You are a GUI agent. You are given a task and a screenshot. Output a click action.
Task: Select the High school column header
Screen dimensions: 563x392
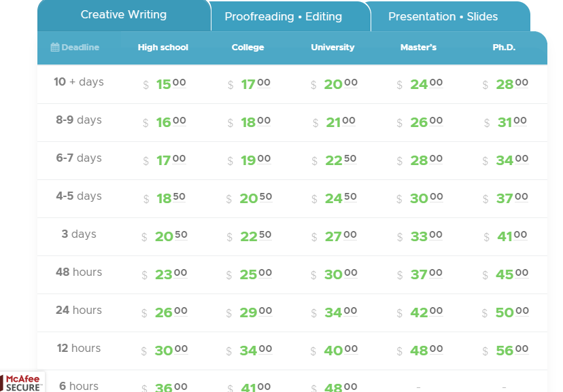(163, 48)
